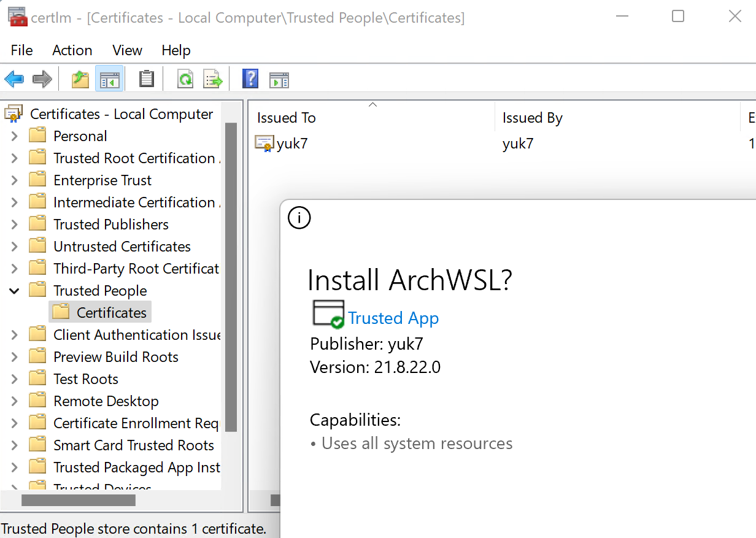Click the yuk7 certificate icon
756x538 pixels.
point(264,143)
